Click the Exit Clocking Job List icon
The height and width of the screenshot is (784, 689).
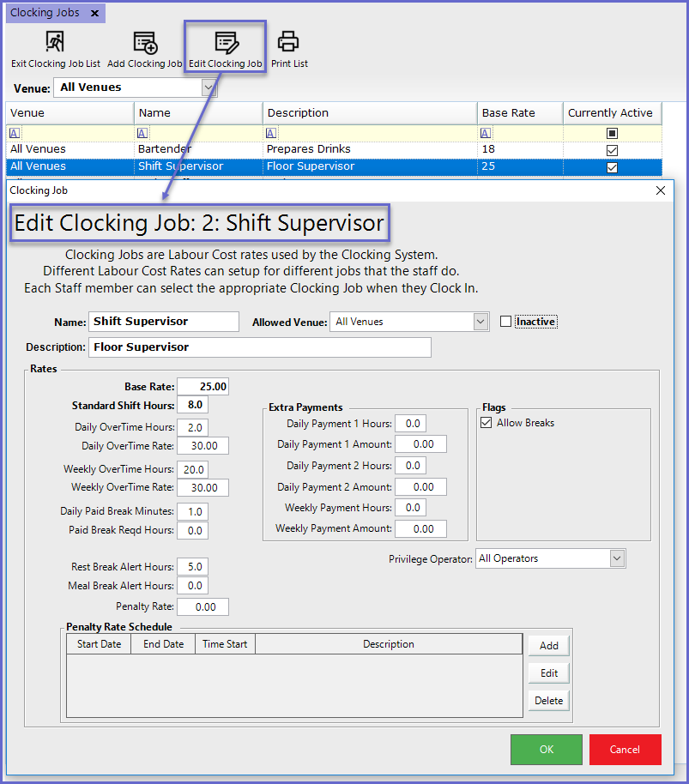(x=55, y=42)
